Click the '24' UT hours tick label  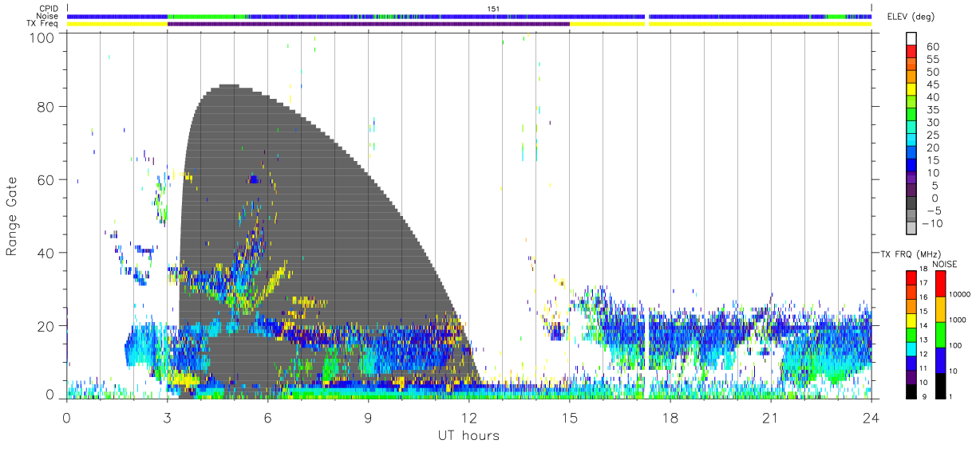(x=871, y=418)
